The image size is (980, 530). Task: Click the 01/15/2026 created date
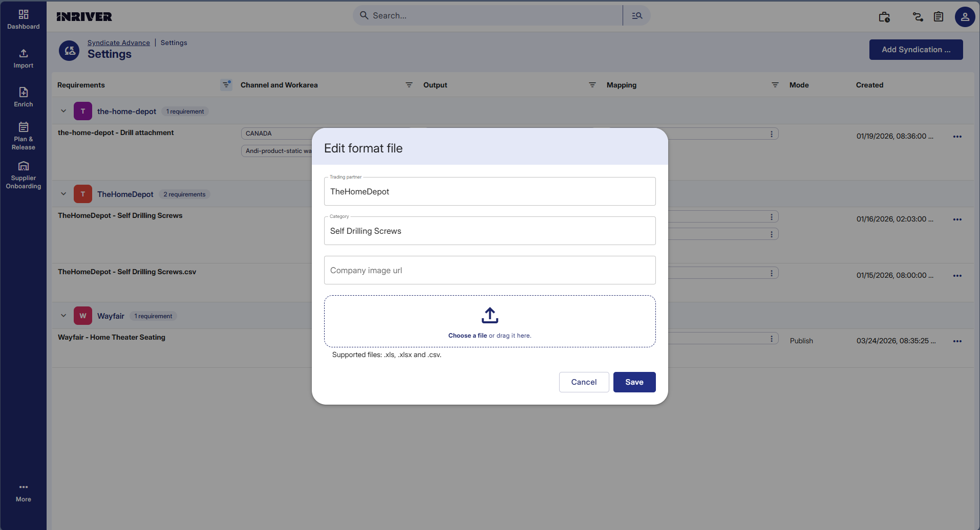click(895, 275)
